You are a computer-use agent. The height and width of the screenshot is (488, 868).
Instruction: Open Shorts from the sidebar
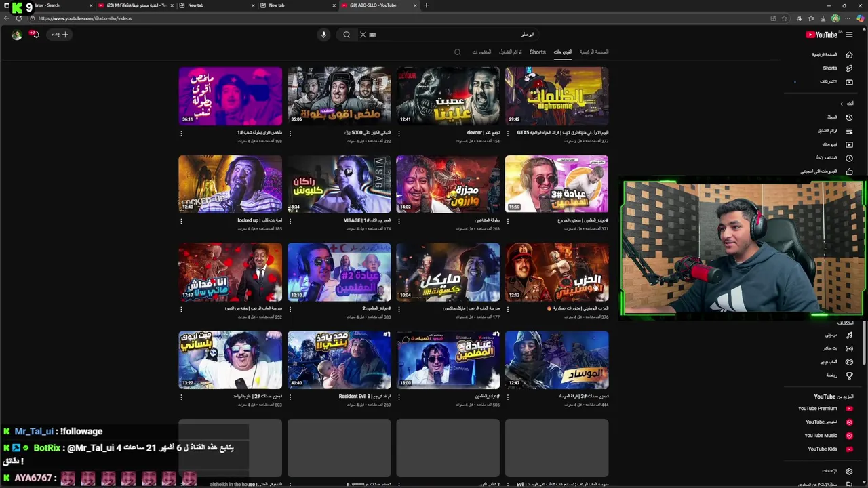tap(830, 68)
